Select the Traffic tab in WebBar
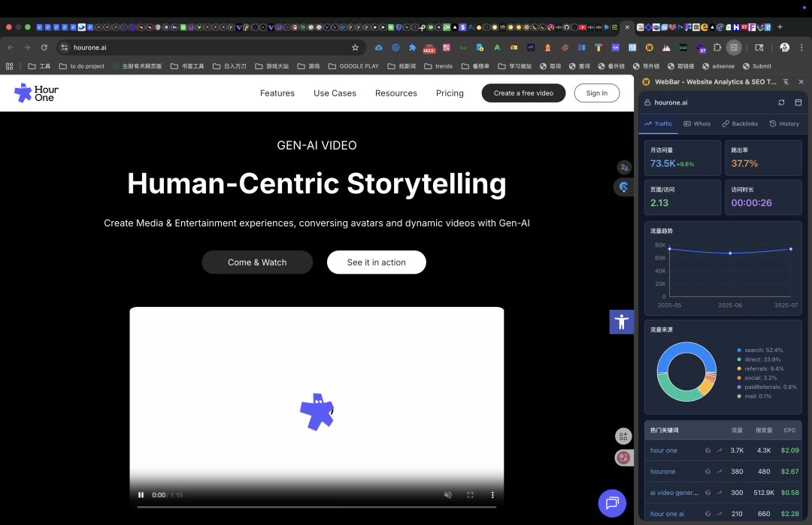The height and width of the screenshot is (525, 812). [x=658, y=124]
